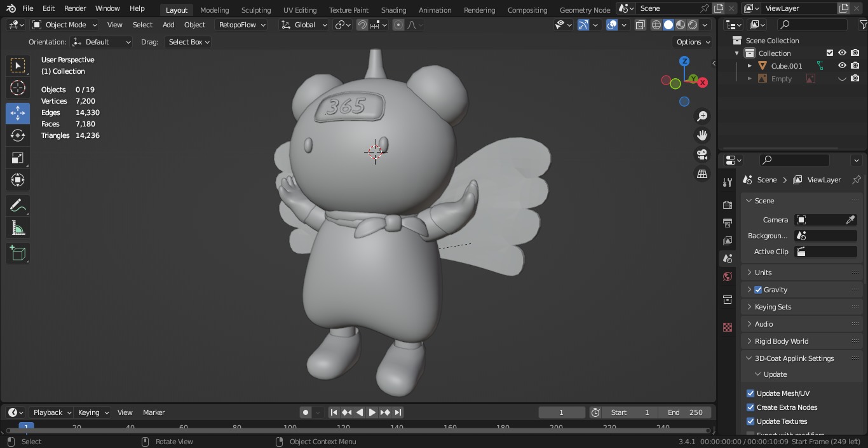The height and width of the screenshot is (448, 868).
Task: Open the Tool properties tab
Action: [728, 182]
